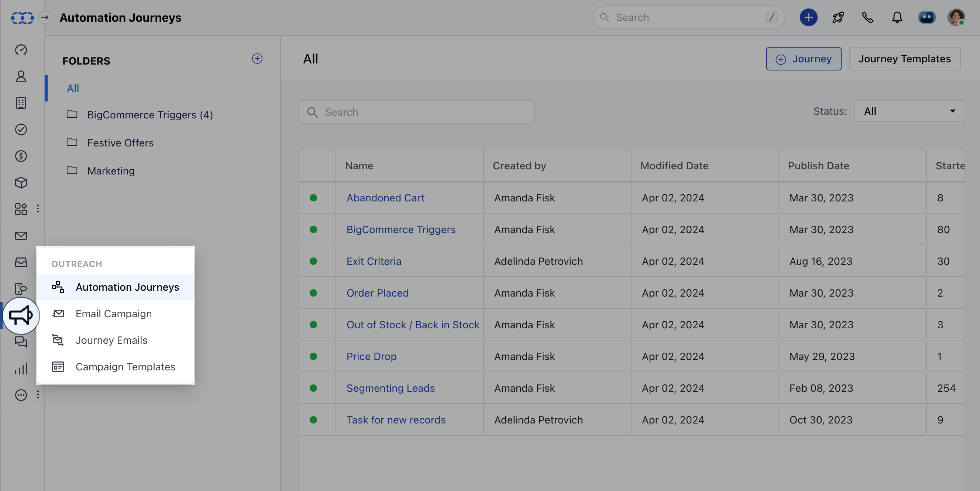Click vertical dots beside more options icon
The image size is (980, 491).
coord(38,395)
